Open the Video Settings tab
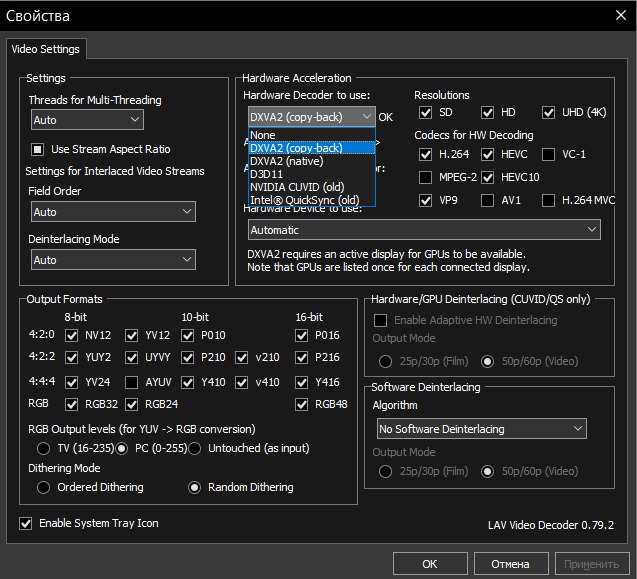The image size is (637, 579). click(x=47, y=48)
